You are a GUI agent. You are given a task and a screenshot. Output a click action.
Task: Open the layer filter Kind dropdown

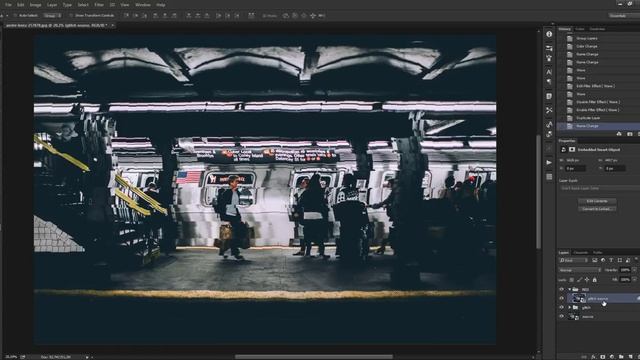point(573,260)
